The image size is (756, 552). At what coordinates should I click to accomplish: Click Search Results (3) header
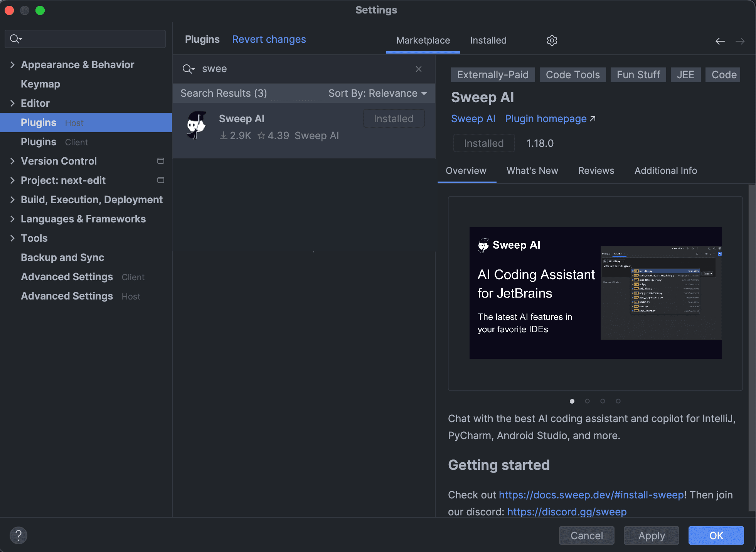point(224,93)
